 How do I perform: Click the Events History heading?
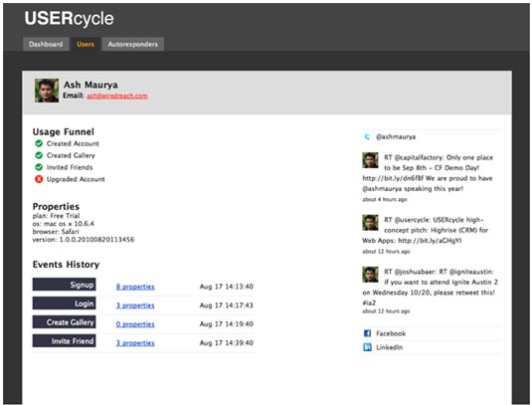point(66,265)
